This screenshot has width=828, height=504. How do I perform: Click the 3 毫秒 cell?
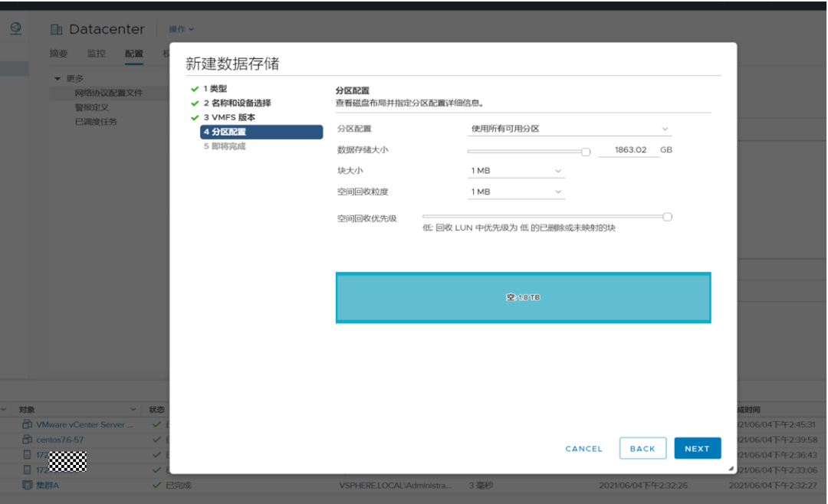pyautogui.click(x=481, y=485)
